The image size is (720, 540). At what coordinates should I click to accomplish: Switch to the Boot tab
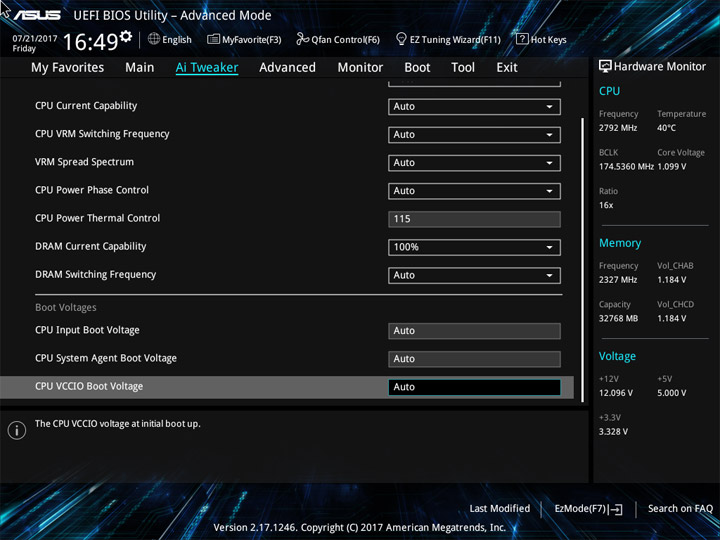[417, 68]
